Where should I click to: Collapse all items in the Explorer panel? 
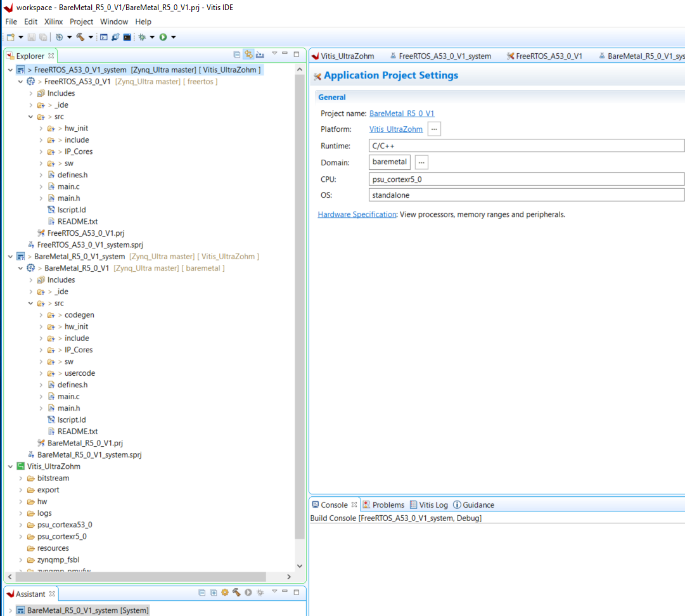237,55
